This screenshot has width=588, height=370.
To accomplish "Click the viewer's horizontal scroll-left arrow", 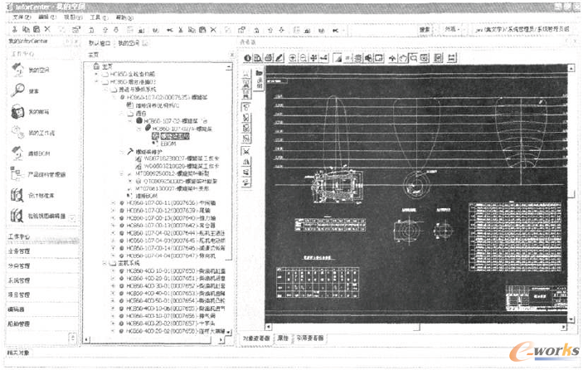I will click(268, 327).
